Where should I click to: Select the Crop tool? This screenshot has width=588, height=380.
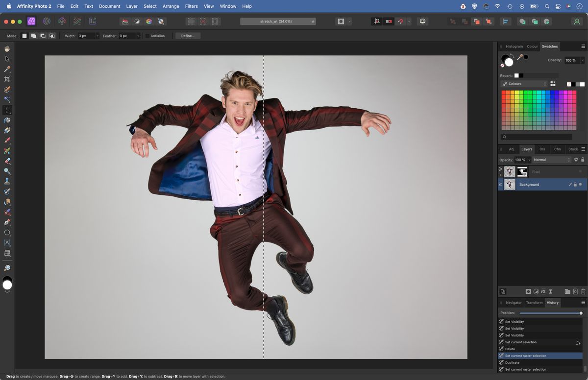[7, 79]
